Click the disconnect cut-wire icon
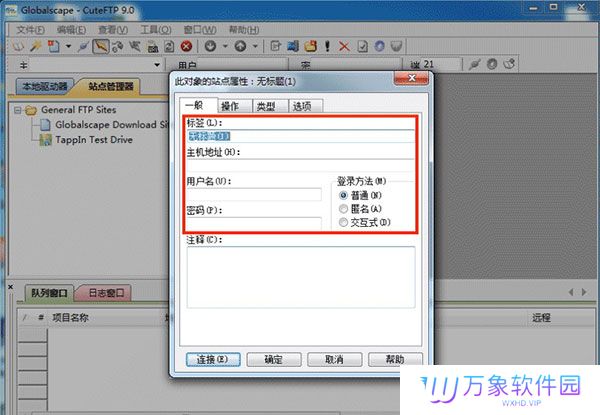 pyautogui.click(x=135, y=47)
